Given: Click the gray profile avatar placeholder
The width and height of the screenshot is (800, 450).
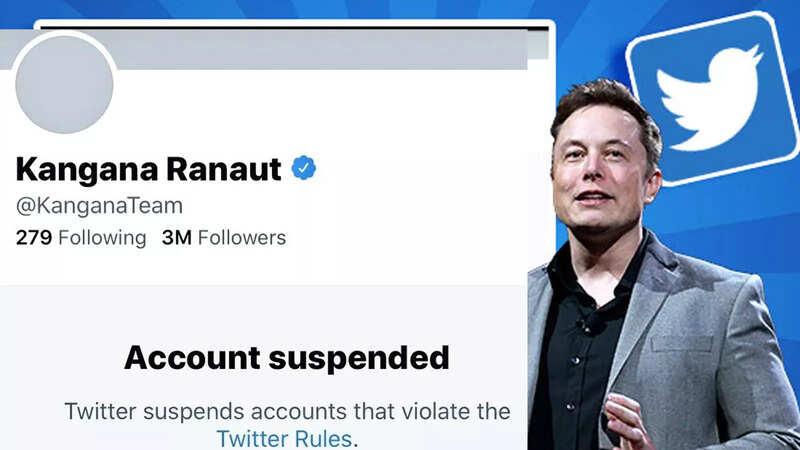Looking at the screenshot, I should coord(64,85).
